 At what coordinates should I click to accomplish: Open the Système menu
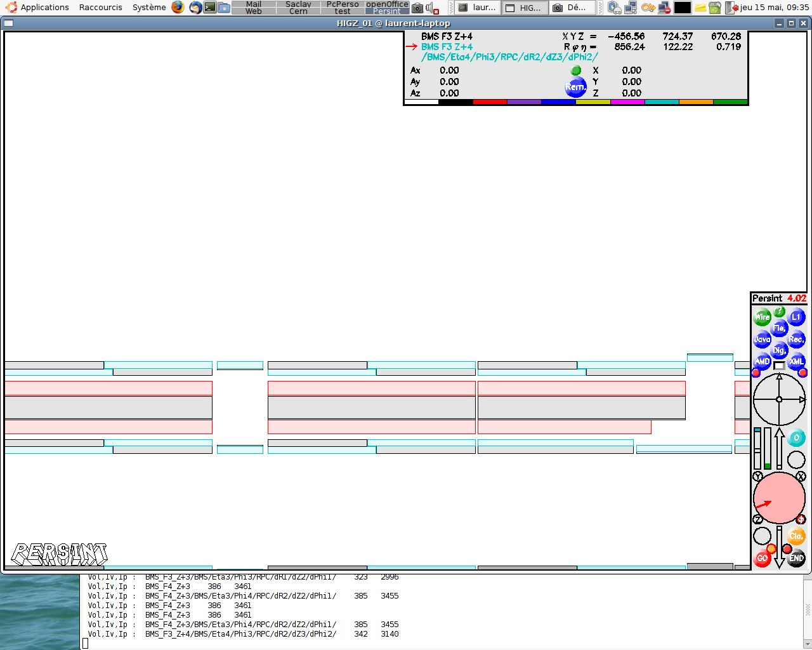click(149, 8)
